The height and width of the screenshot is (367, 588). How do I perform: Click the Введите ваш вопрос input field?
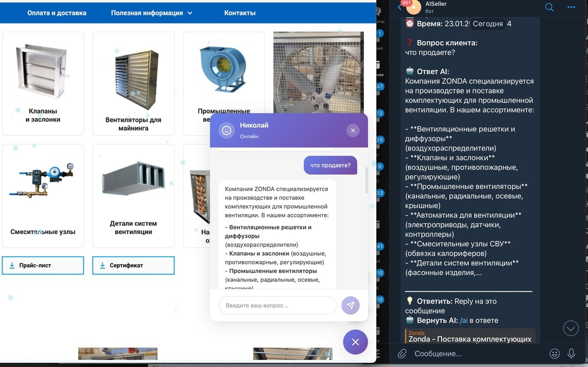276,305
